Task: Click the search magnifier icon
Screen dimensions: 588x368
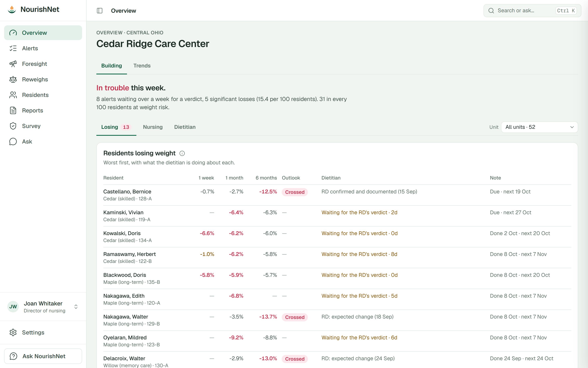Action: click(x=491, y=11)
